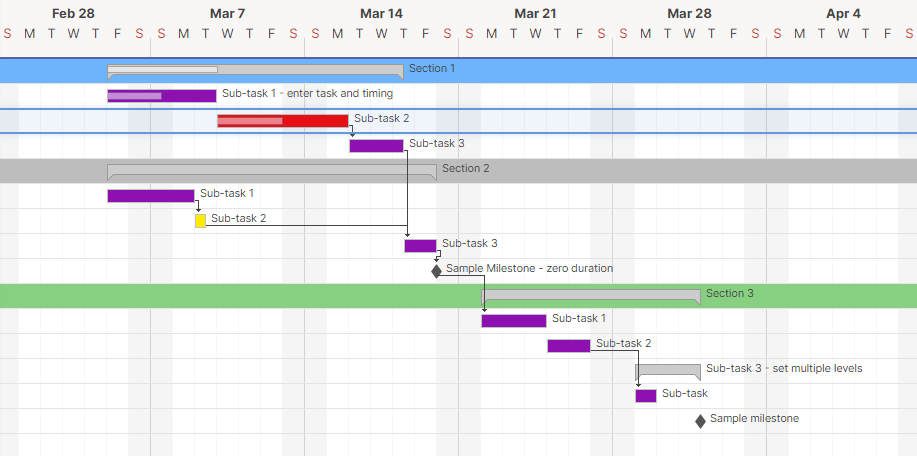Select the Section 3 Sub-task 2 purple bar
Screen dimensions: 917x456
[568, 346]
